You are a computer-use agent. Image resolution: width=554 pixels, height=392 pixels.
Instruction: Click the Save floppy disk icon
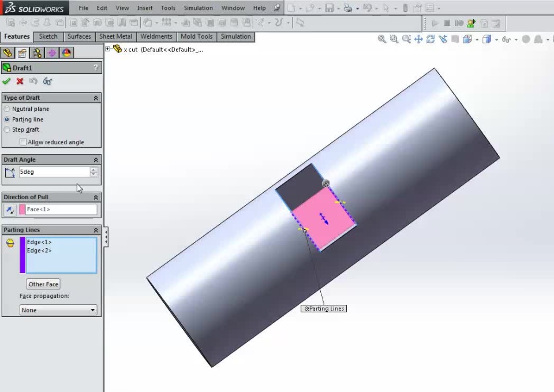click(330, 8)
